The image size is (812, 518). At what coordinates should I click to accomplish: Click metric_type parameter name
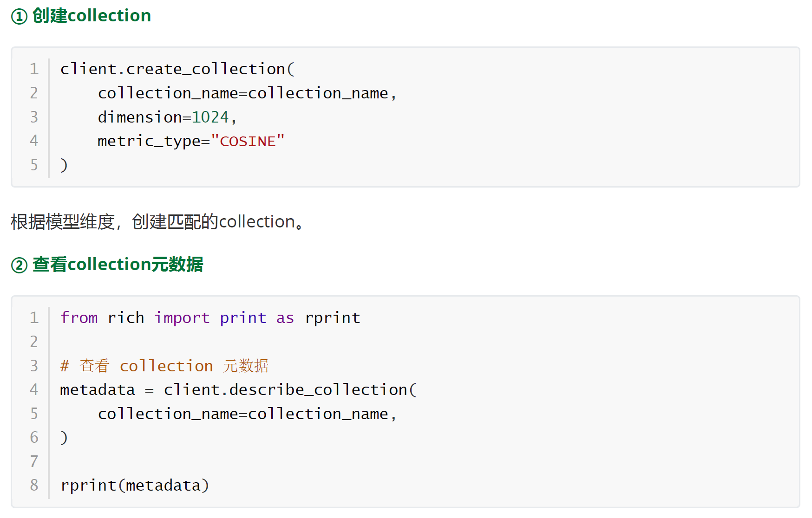click(x=149, y=141)
